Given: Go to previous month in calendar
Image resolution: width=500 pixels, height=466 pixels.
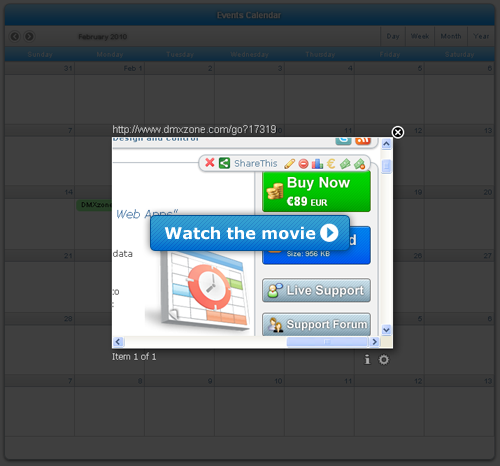Looking at the screenshot, I should 15,36.
